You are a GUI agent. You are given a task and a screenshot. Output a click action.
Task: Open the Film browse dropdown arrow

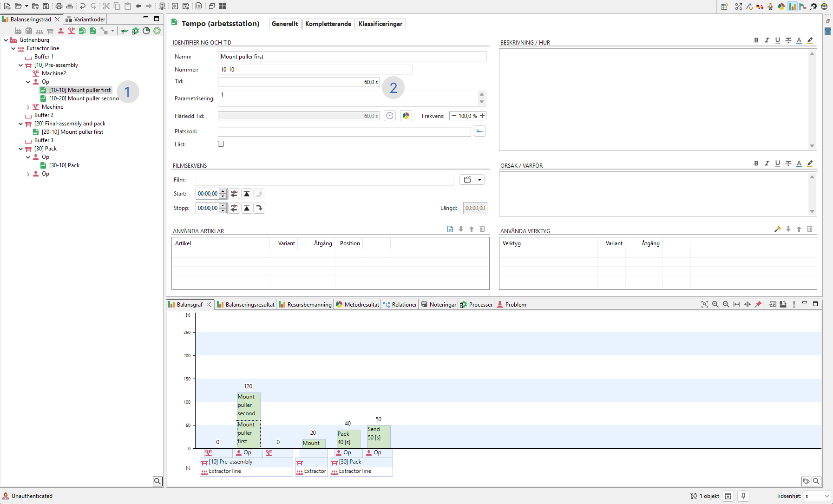[479, 180]
